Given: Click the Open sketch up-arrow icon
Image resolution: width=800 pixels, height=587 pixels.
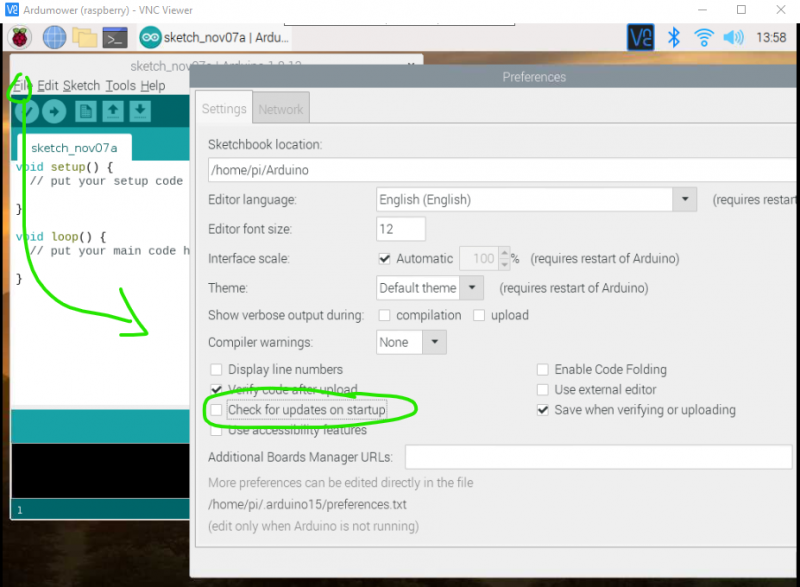Looking at the screenshot, I should click(x=113, y=111).
